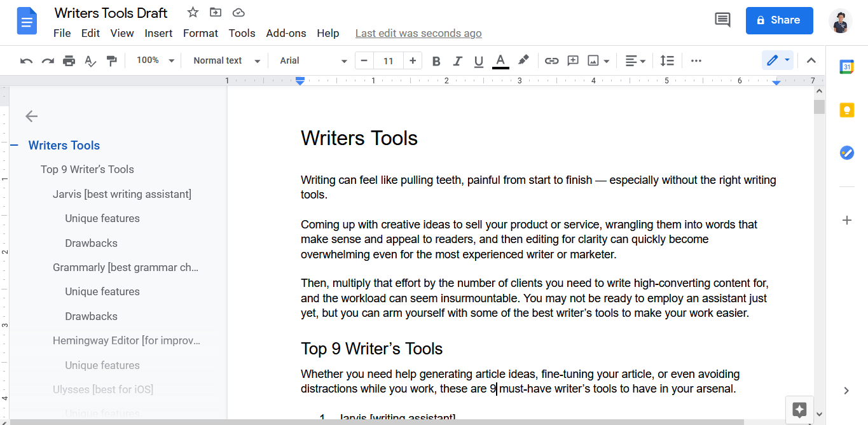
Task: Open the text alignment dropdown
Action: [635, 61]
